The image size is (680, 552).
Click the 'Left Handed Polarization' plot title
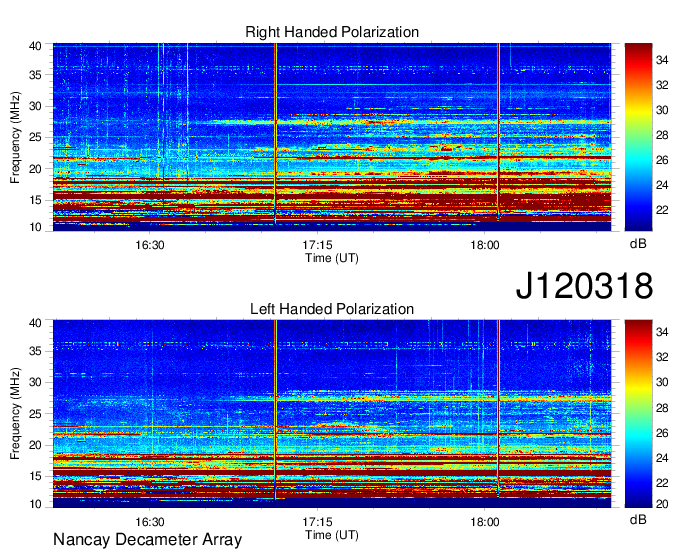(x=332, y=309)
